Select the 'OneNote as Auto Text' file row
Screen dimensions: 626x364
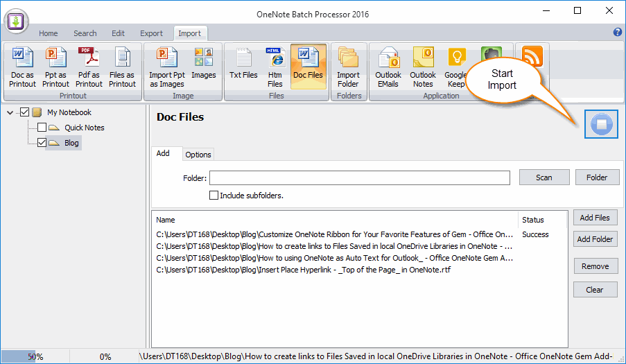click(359, 258)
